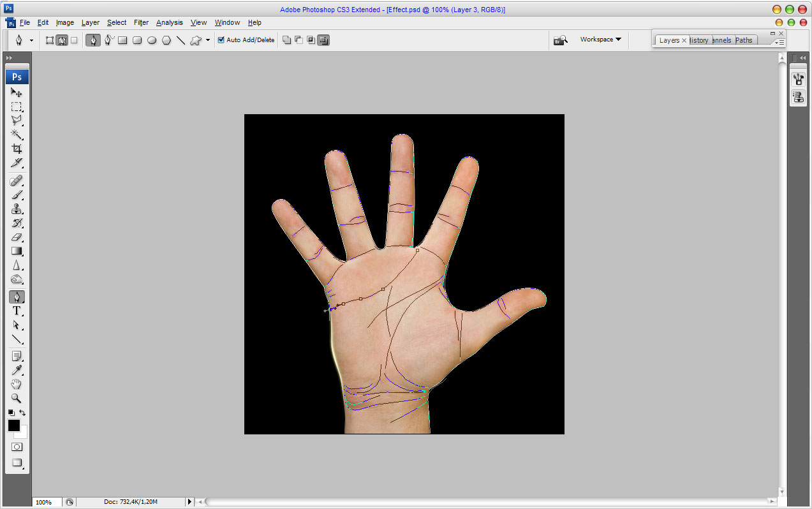Toggle Quick Mask mode
Image resolution: width=812 pixels, height=509 pixels.
[17, 446]
